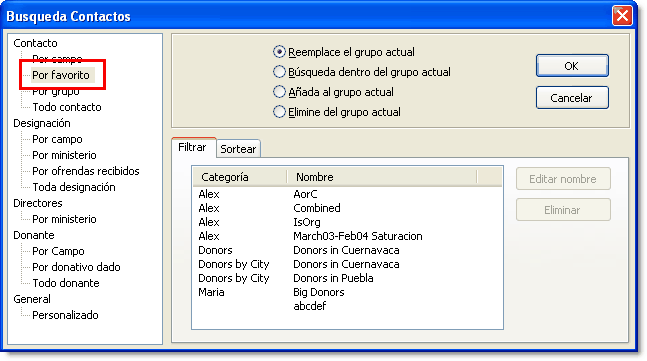The image size is (647, 361).
Task: Select 'Por grupo' under Contacto
Action: point(56,91)
